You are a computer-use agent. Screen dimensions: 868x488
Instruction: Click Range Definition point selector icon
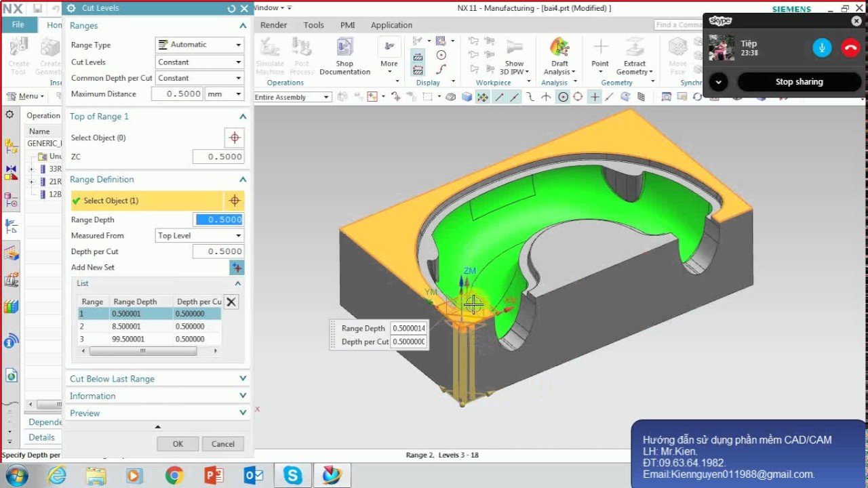coord(235,201)
